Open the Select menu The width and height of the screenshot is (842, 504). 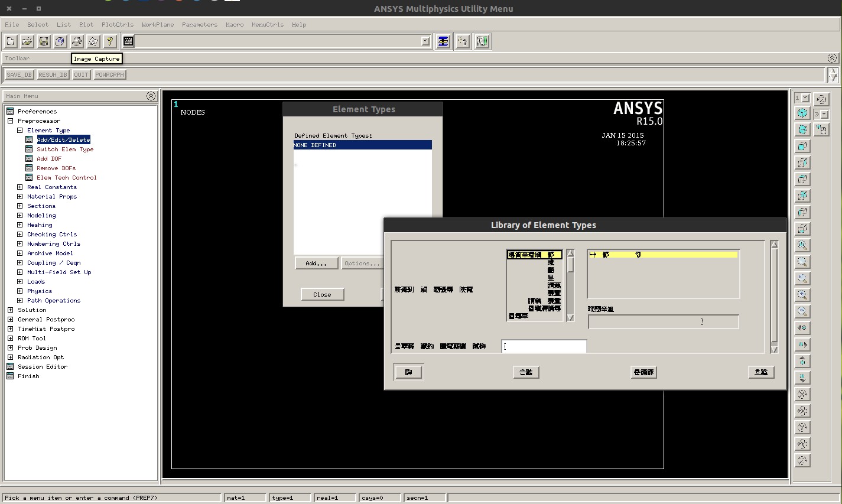(38, 25)
